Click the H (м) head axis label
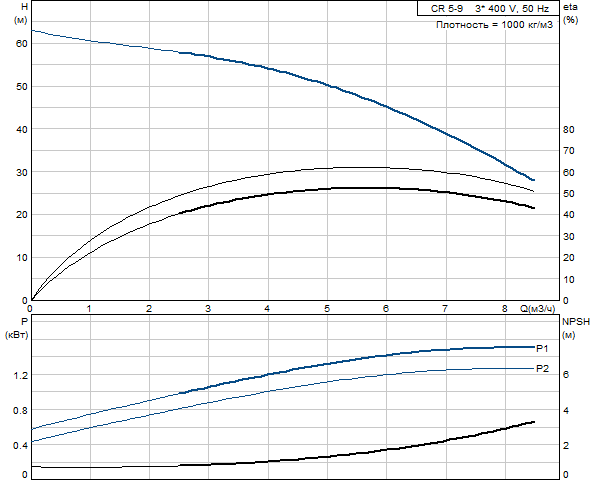 coord(20,14)
